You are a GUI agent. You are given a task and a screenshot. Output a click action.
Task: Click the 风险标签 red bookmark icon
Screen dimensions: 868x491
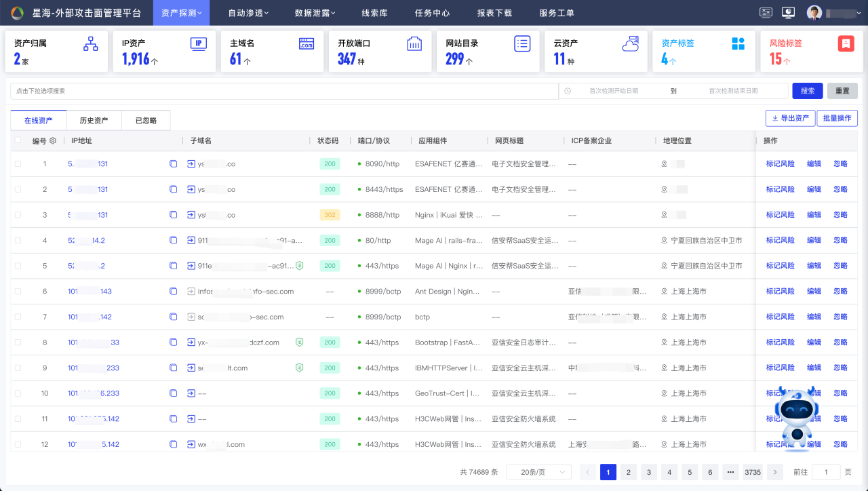[846, 44]
